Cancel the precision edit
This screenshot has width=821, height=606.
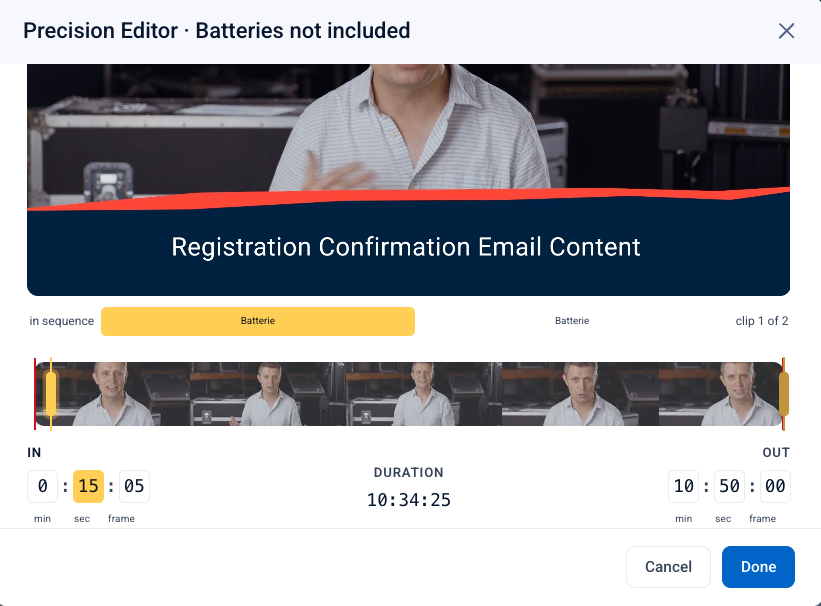[x=668, y=567]
